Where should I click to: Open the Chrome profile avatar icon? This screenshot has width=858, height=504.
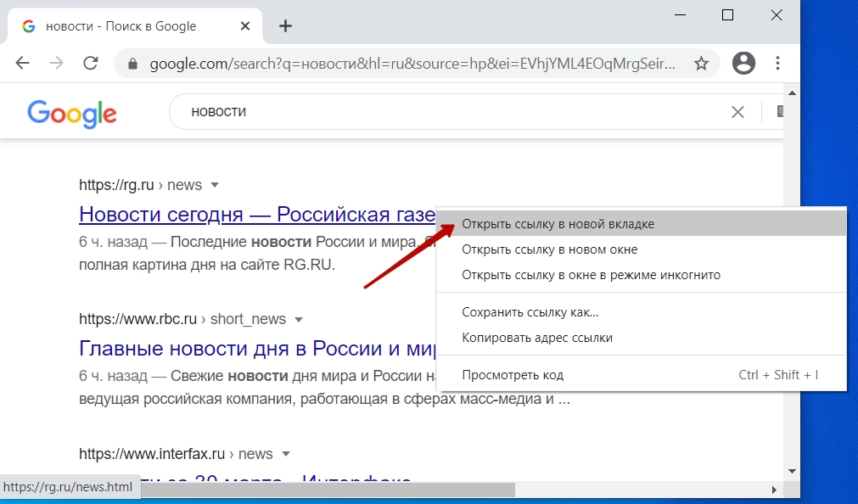(x=743, y=64)
